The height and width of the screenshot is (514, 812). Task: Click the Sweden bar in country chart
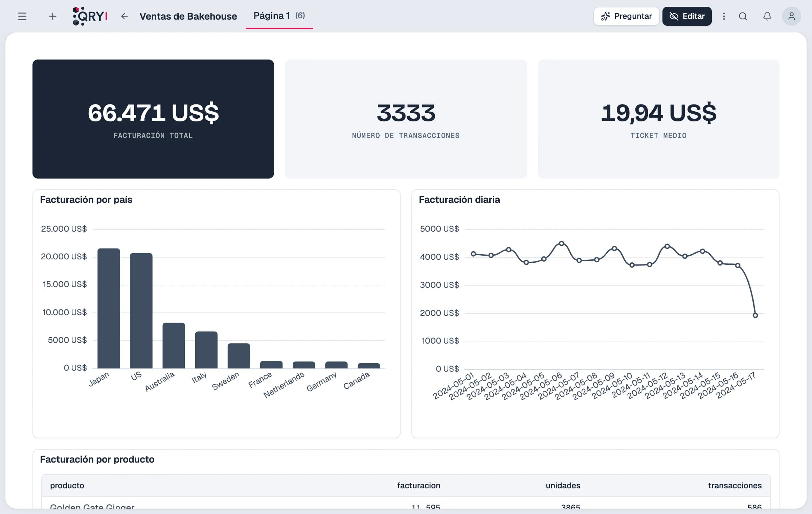(239, 356)
